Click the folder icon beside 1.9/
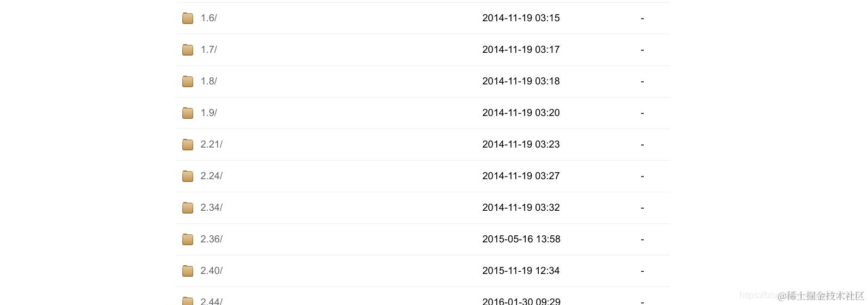Screen dimensions: 868x305 pyautogui.click(x=188, y=113)
